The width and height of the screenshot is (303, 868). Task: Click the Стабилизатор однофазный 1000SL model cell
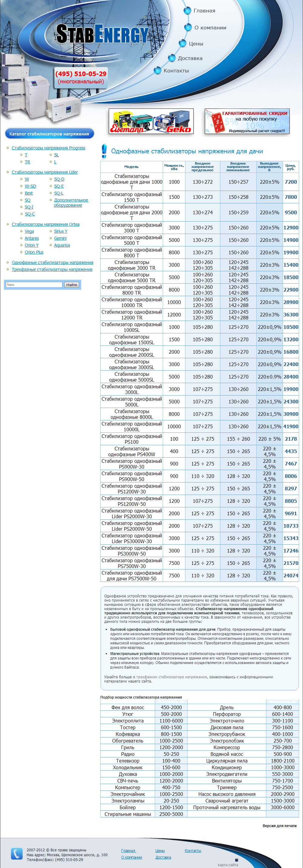coord(132,327)
